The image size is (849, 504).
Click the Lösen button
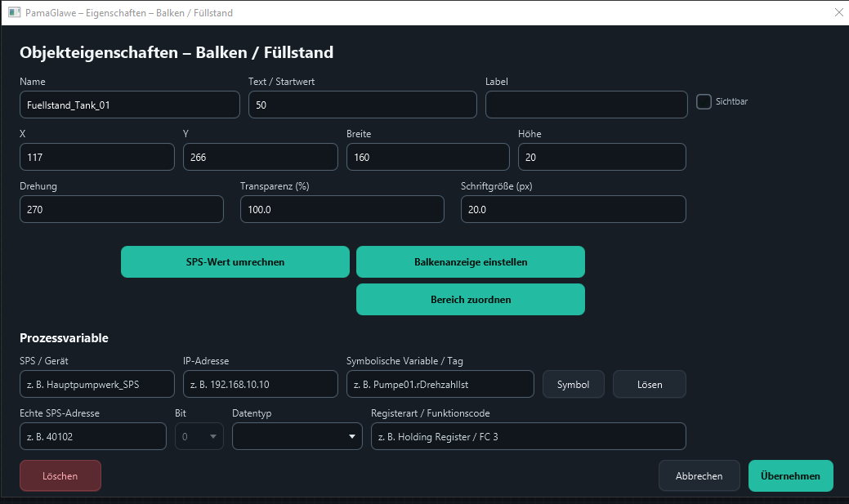point(650,385)
